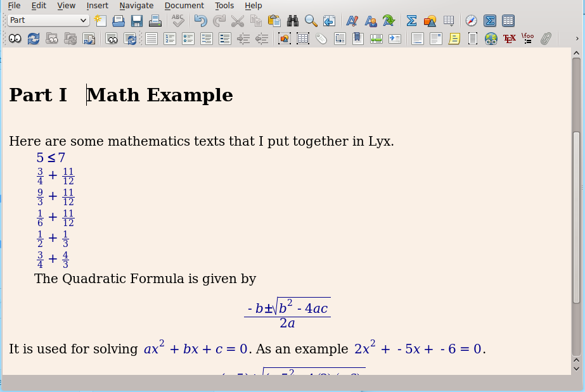This screenshot has width=585, height=392.
Task: Navigate back with blue arrow icon
Action: pyautogui.click(x=329, y=20)
